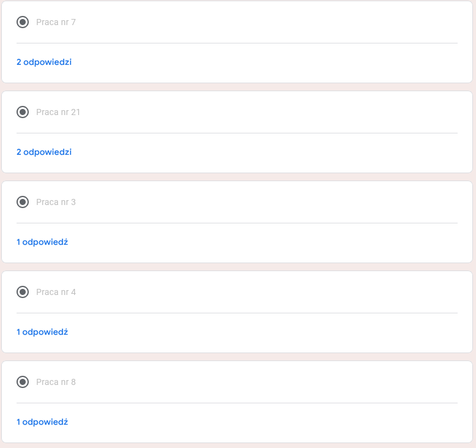This screenshot has height=448, width=476.
Task: Click the Praca nr 7 label text
Action: pos(56,22)
